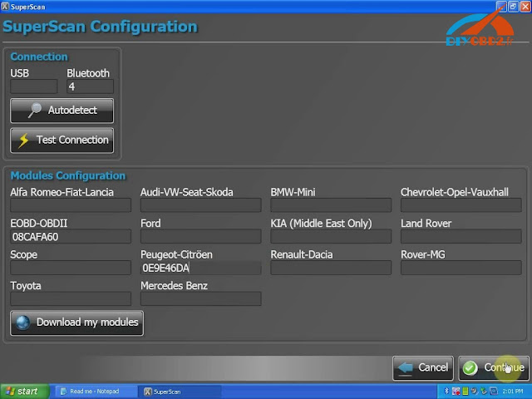Click the red-dot tray icon beside Bluetooth

(x=456, y=392)
